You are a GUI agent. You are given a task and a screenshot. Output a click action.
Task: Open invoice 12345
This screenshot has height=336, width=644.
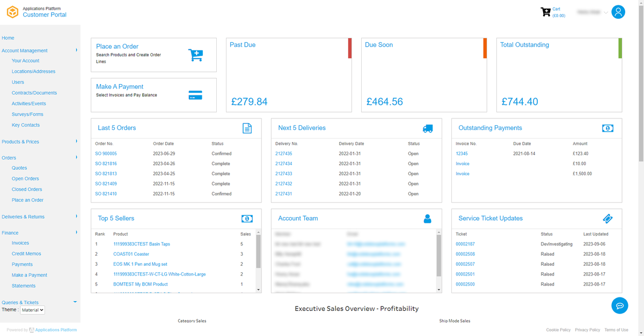point(462,154)
